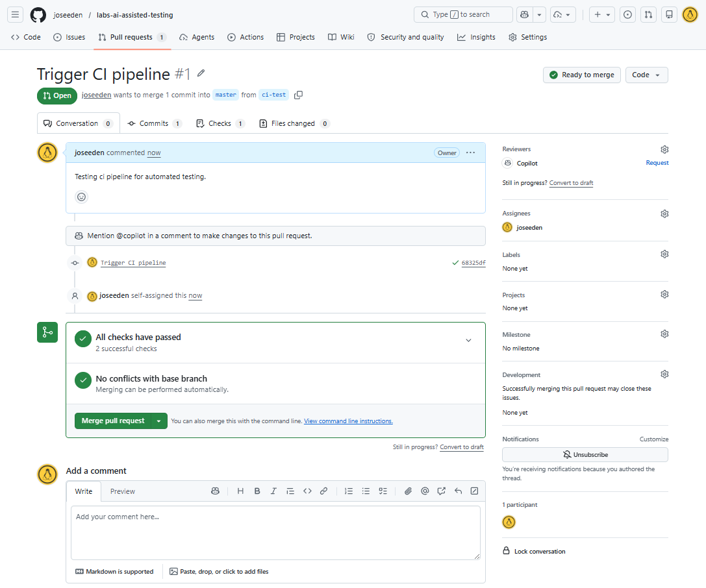Image resolution: width=706 pixels, height=588 pixels.
Task: Open merge method dropdown arrow
Action: 158,421
